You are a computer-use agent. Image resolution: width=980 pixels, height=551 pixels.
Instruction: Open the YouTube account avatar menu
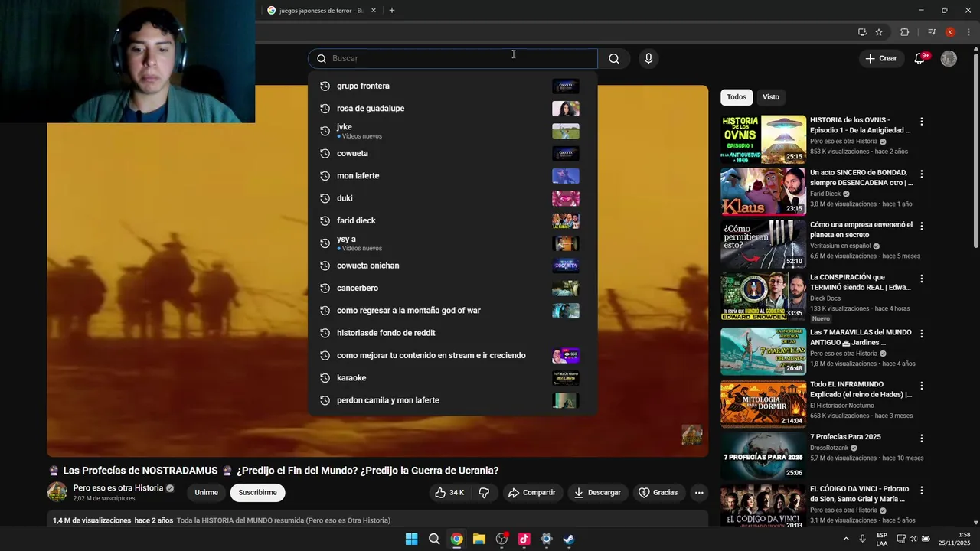click(x=949, y=59)
